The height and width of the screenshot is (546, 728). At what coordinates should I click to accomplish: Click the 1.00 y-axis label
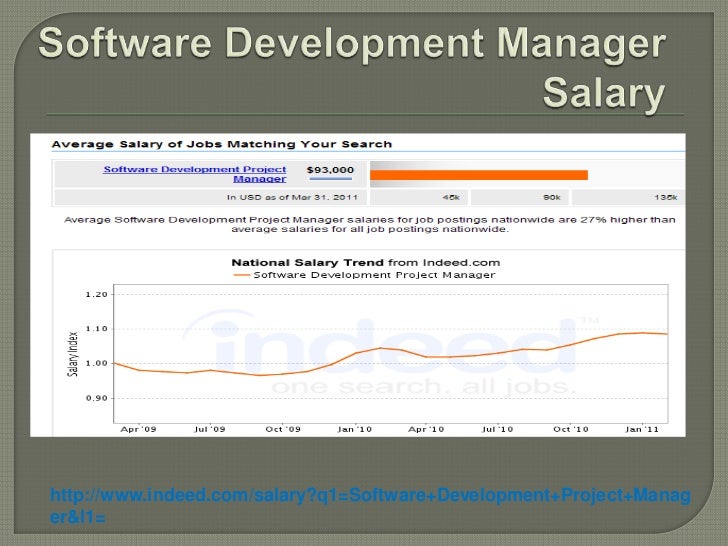coord(97,364)
